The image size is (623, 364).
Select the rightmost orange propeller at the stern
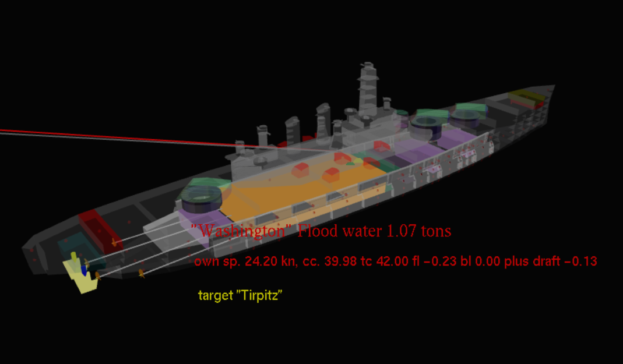pyautogui.click(x=141, y=273)
